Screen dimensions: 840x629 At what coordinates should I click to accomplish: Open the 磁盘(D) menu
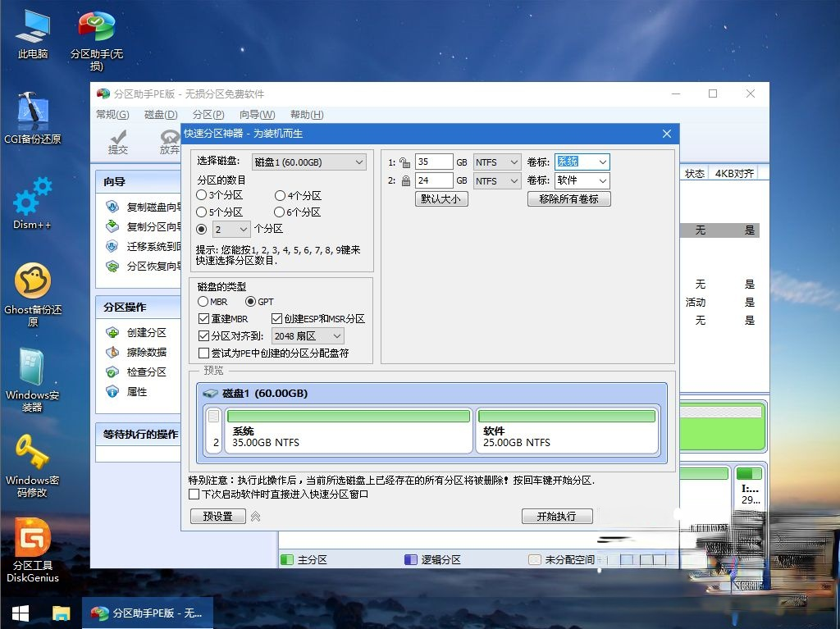pos(159,114)
